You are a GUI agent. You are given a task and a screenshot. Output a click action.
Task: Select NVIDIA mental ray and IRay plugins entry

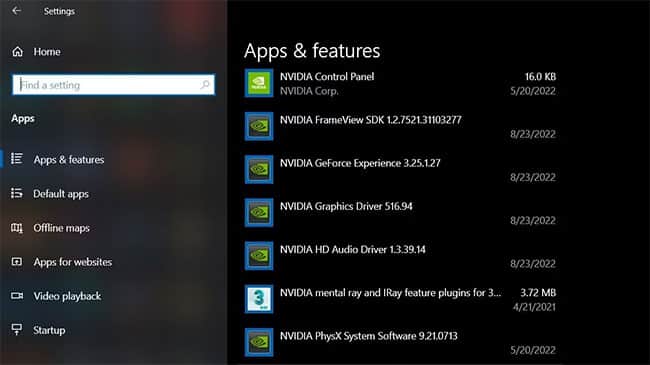[x=400, y=299]
